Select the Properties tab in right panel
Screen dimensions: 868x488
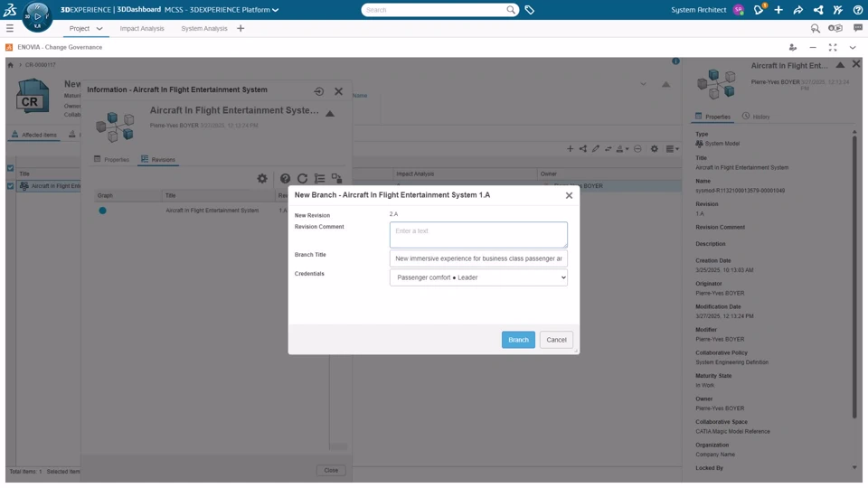point(712,117)
